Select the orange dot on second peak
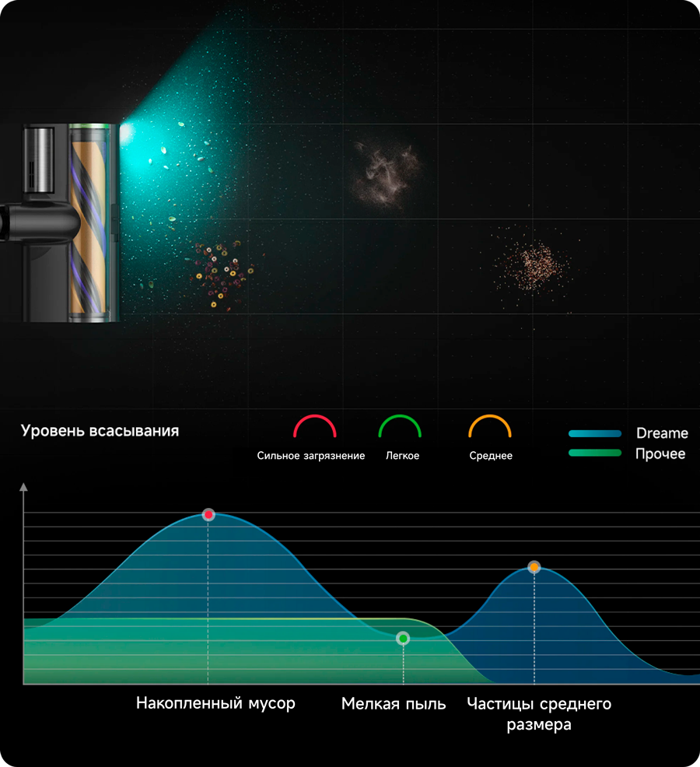Viewport: 700px width, 767px height. (x=534, y=567)
